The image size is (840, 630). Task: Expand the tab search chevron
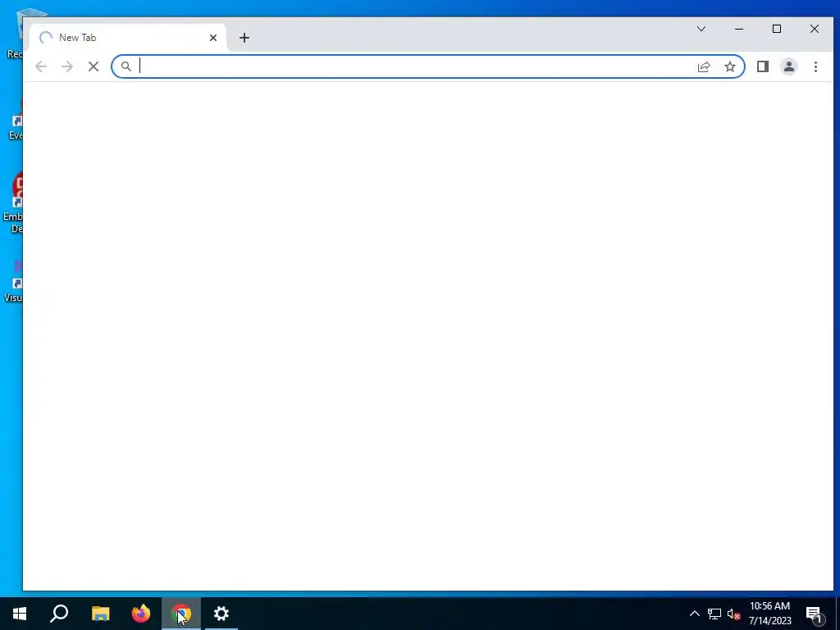[701, 29]
